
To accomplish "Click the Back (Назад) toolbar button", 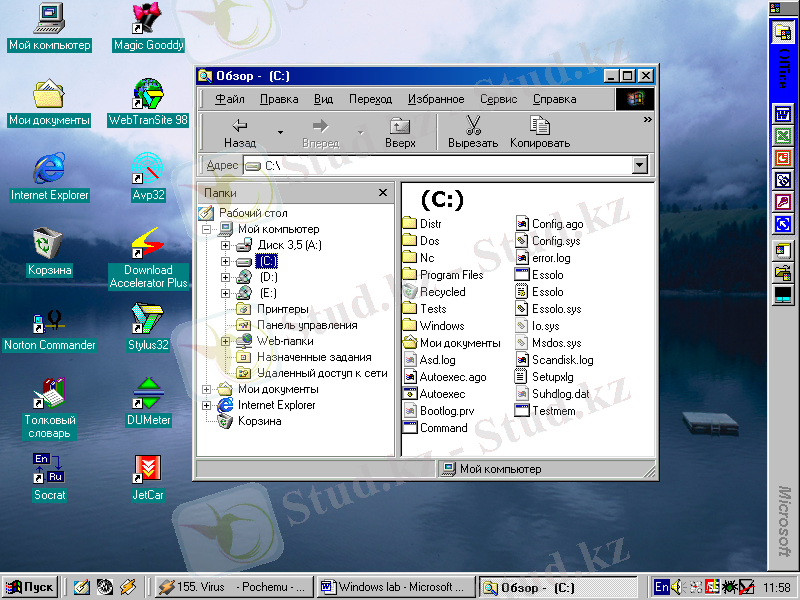I will click(240, 132).
